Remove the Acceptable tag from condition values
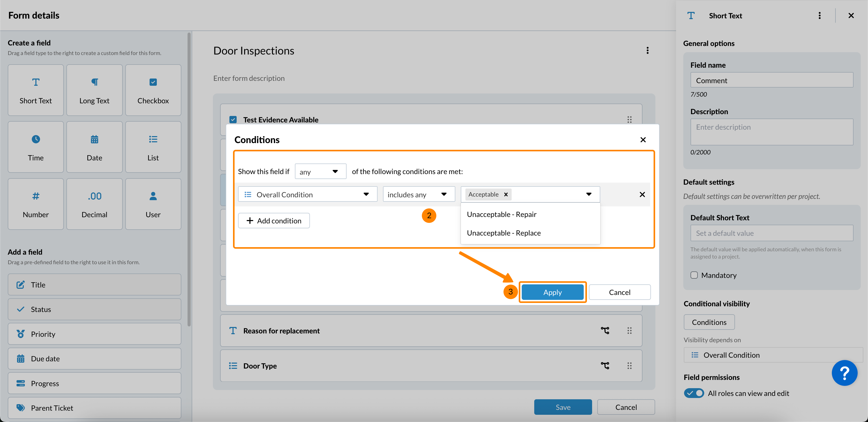This screenshot has height=422, width=868. point(506,194)
